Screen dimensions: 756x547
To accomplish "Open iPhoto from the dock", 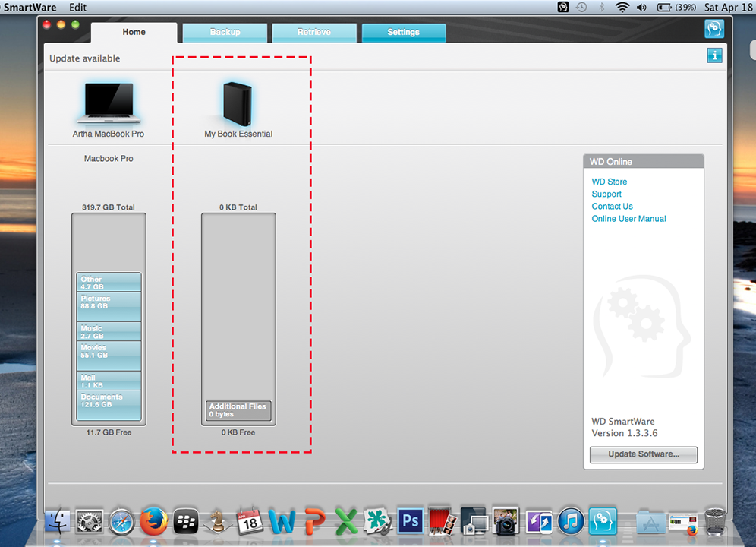I will tap(506, 521).
